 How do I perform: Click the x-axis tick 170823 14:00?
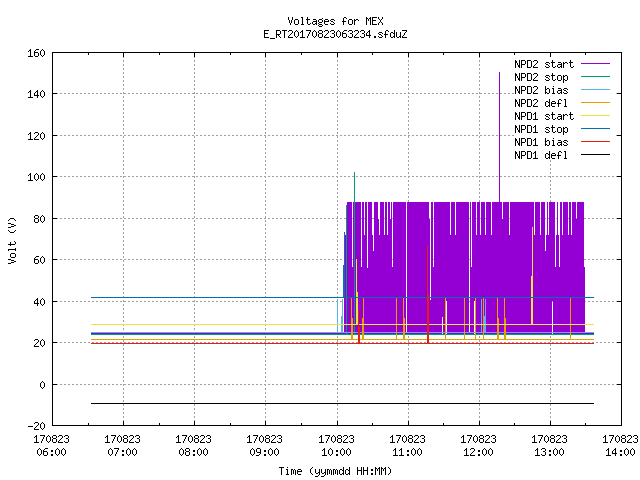[x=620, y=446]
